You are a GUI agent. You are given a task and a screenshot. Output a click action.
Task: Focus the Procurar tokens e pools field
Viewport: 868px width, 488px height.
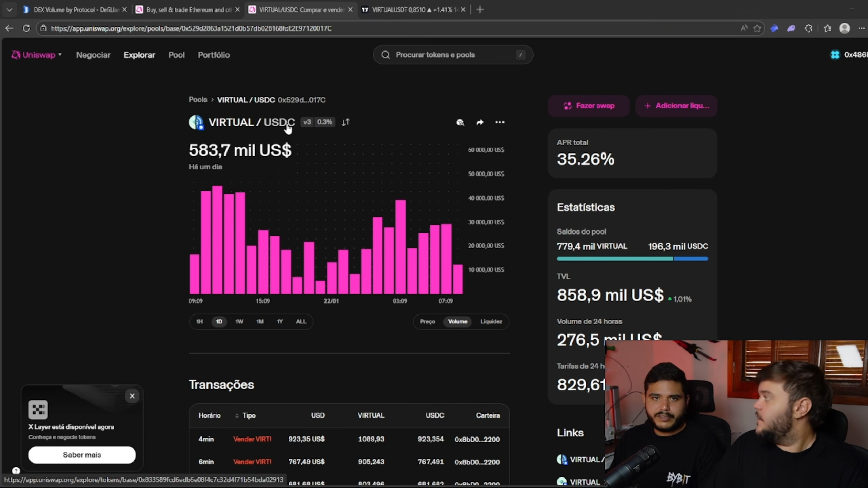click(453, 55)
